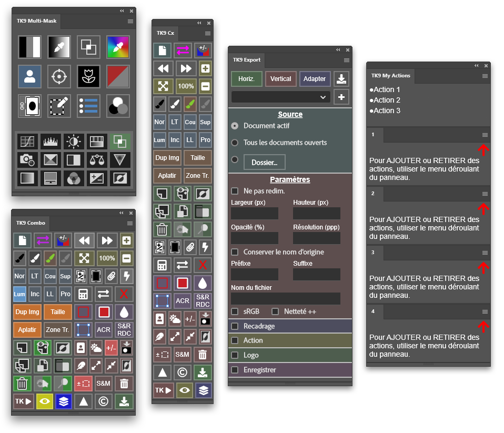Click the calculator icon in TK9 Cx panel
The width and height of the screenshot is (504, 433).
click(x=162, y=265)
